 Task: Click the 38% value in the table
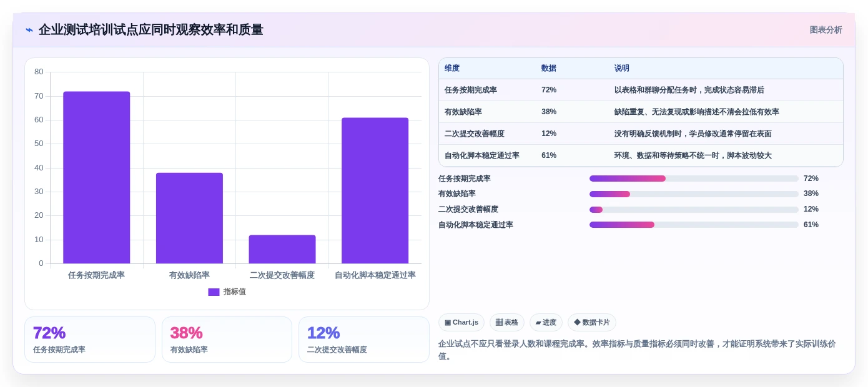[x=549, y=112]
